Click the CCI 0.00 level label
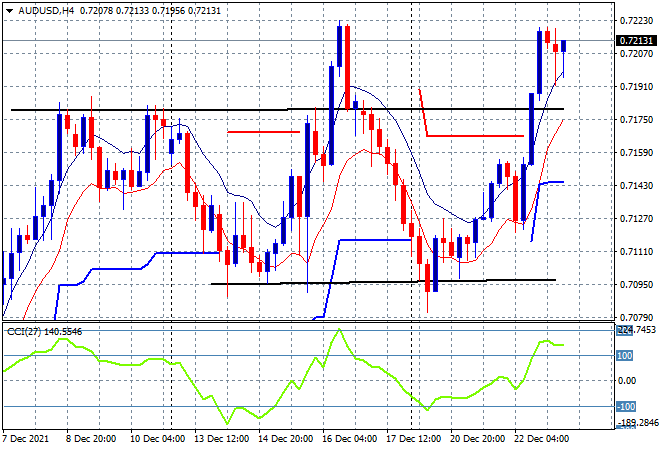Image resolution: width=660 pixels, height=450 pixels. pyautogui.click(x=626, y=381)
